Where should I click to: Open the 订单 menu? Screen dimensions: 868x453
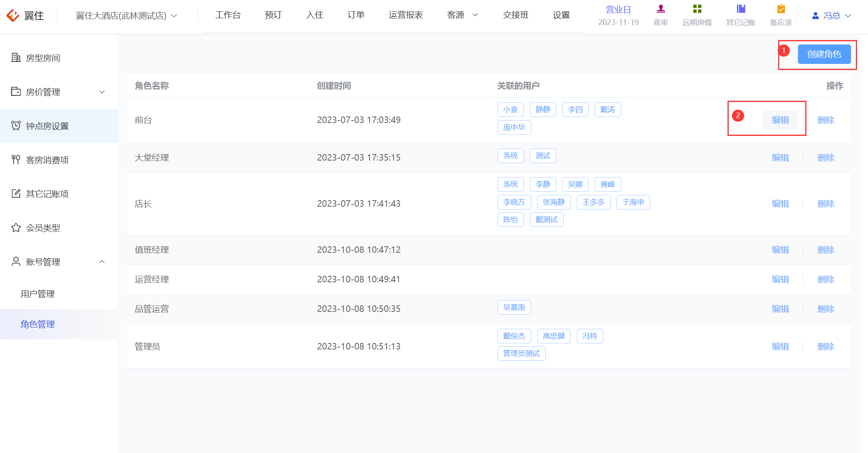(x=356, y=15)
